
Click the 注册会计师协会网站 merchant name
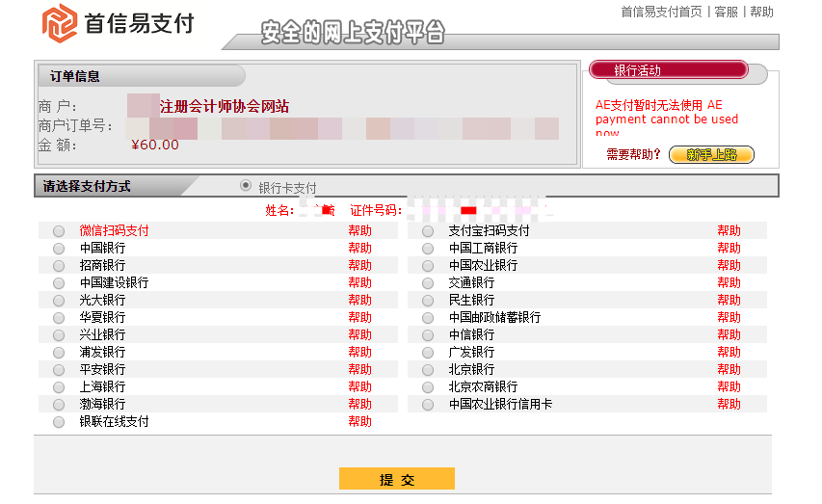coord(225,106)
